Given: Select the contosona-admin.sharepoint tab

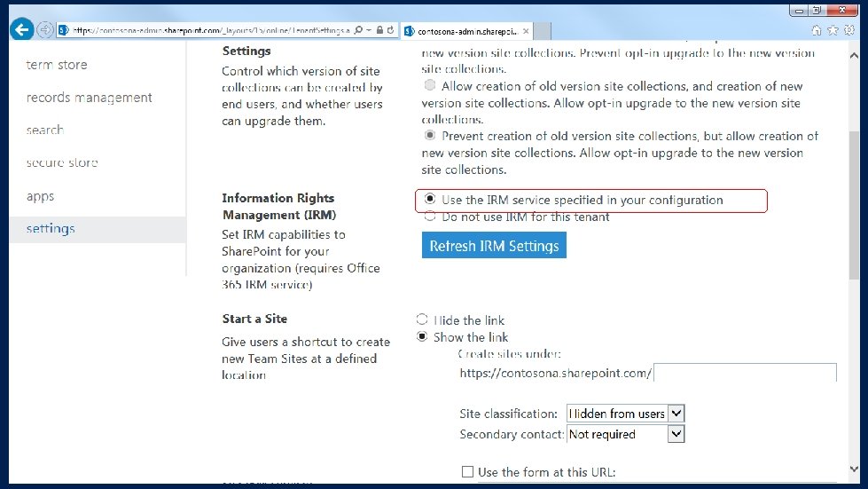Looking at the screenshot, I should coord(466,31).
